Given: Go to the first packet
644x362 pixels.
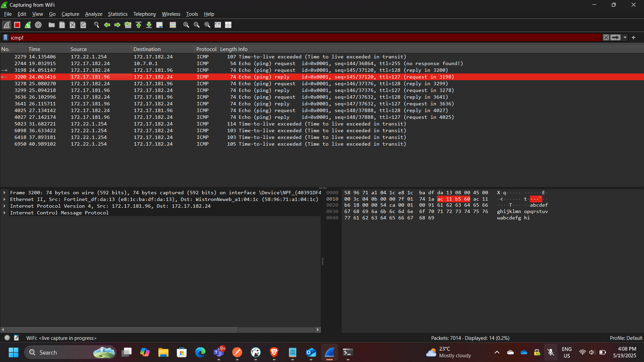Looking at the screenshot, I should [139, 25].
